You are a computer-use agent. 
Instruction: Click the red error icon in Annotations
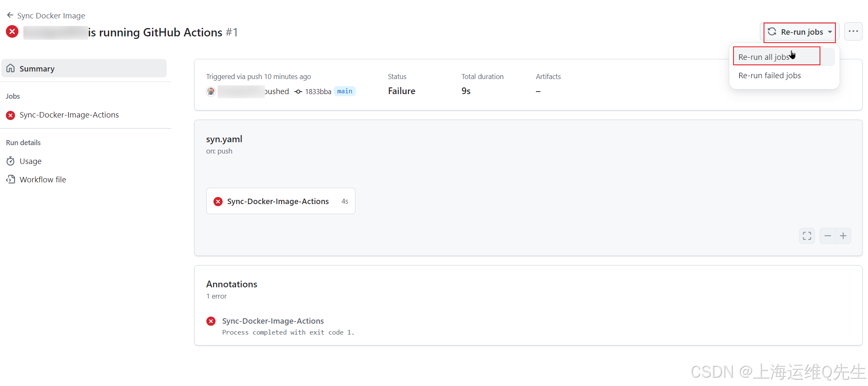[211, 321]
